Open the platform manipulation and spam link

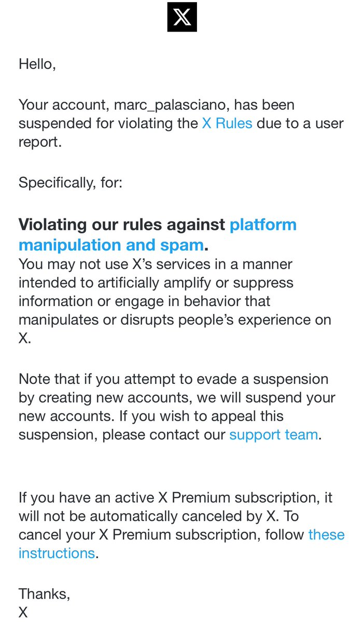click(x=263, y=225)
